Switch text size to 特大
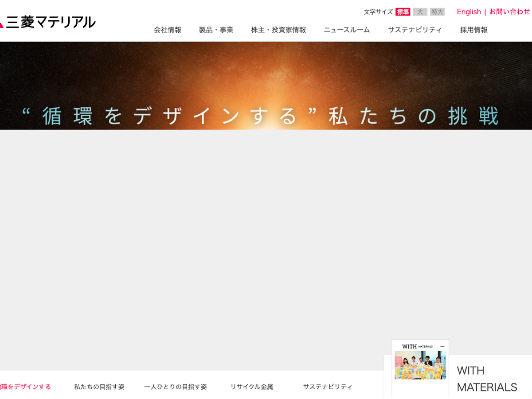 pos(437,12)
